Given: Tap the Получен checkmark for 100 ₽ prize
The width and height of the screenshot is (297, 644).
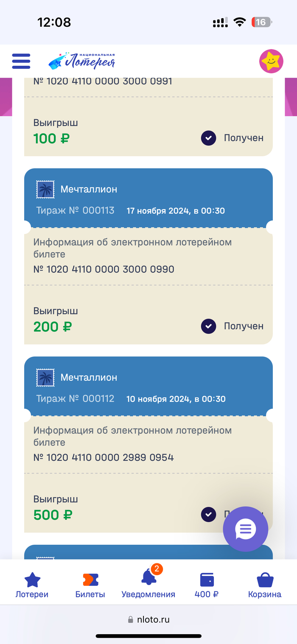Looking at the screenshot, I should 208,138.
